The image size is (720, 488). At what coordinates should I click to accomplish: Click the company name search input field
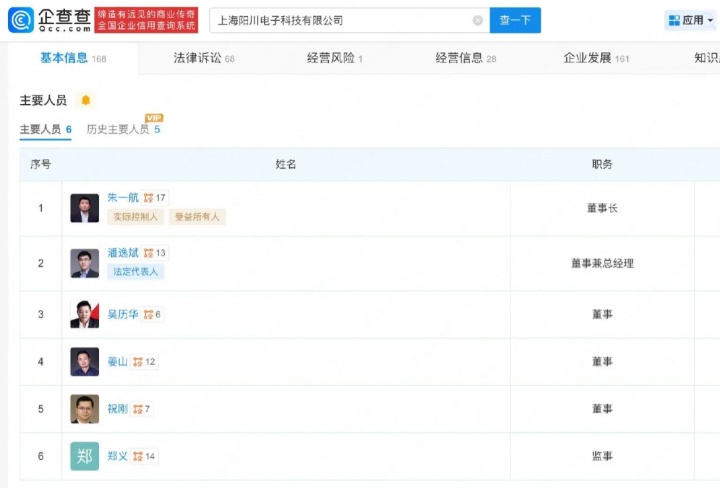click(x=349, y=20)
